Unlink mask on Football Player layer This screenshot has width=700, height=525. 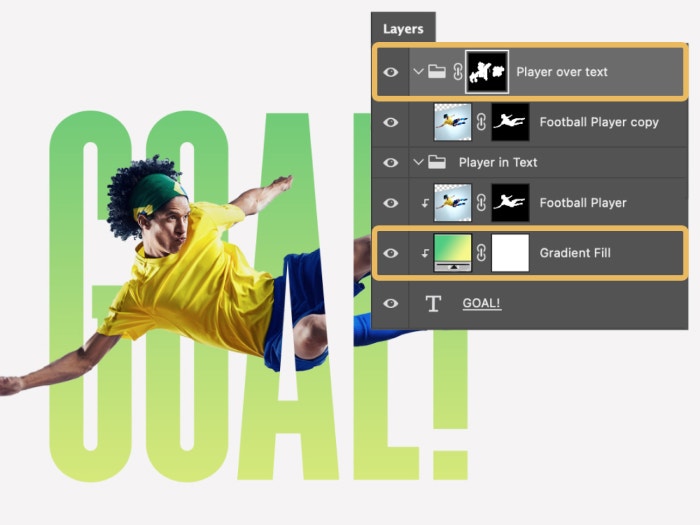(x=481, y=203)
